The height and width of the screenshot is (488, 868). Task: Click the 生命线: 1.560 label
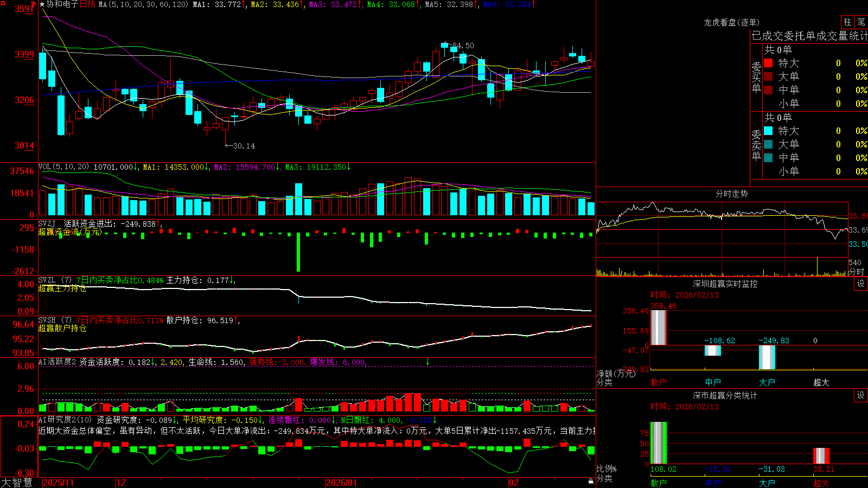216,362
